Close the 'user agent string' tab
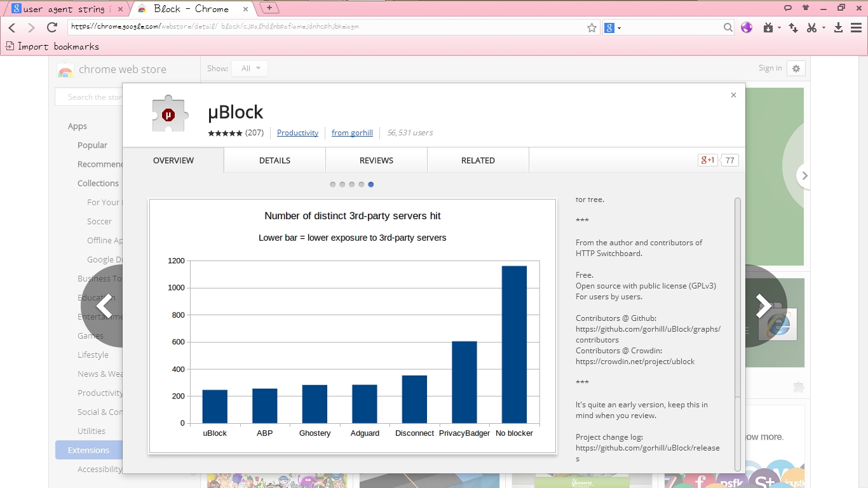 120,10
